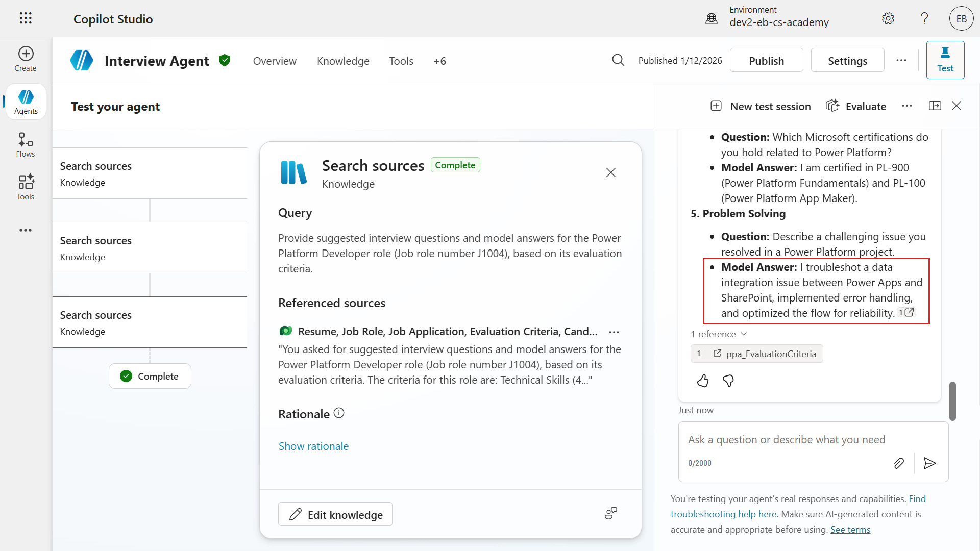Toggle the side panel layout icon
980x551 pixels.
pos(935,106)
